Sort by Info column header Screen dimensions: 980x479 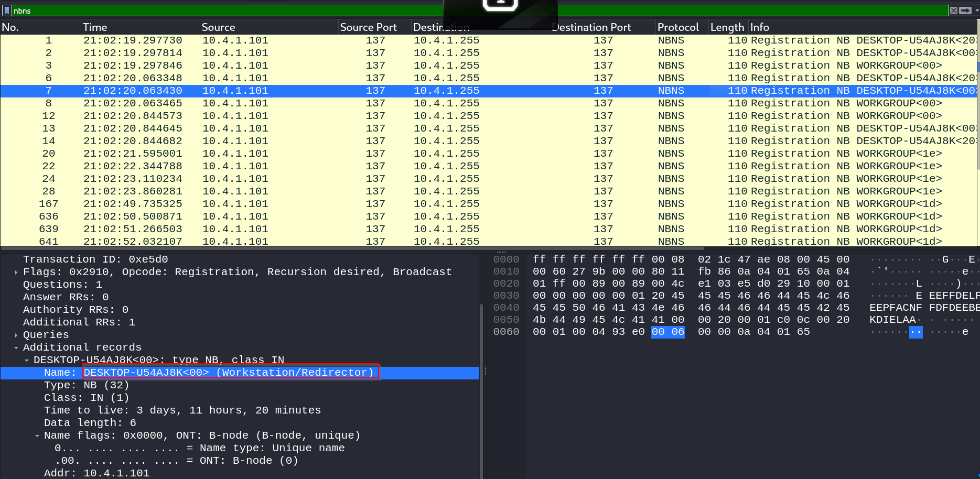(864, 27)
